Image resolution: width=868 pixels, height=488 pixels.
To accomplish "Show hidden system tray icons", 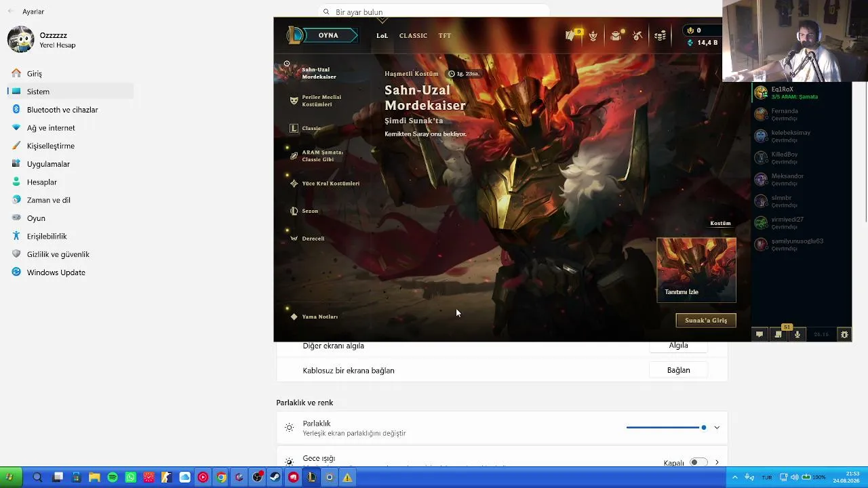I will [x=734, y=477].
